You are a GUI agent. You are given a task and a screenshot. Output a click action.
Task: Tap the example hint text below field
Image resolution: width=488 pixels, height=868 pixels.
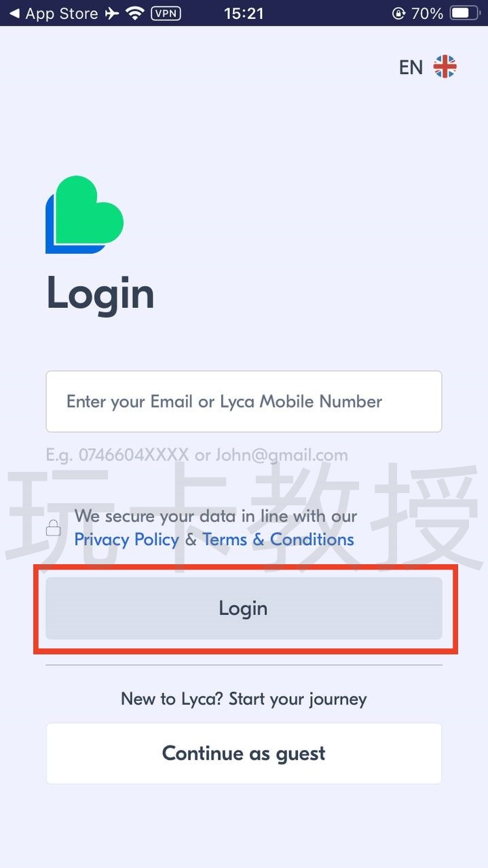click(x=197, y=455)
